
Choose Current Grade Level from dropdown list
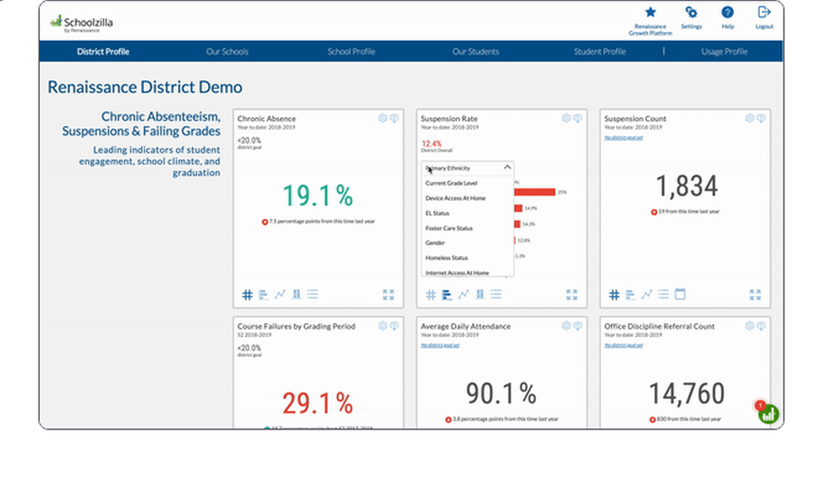[452, 183]
